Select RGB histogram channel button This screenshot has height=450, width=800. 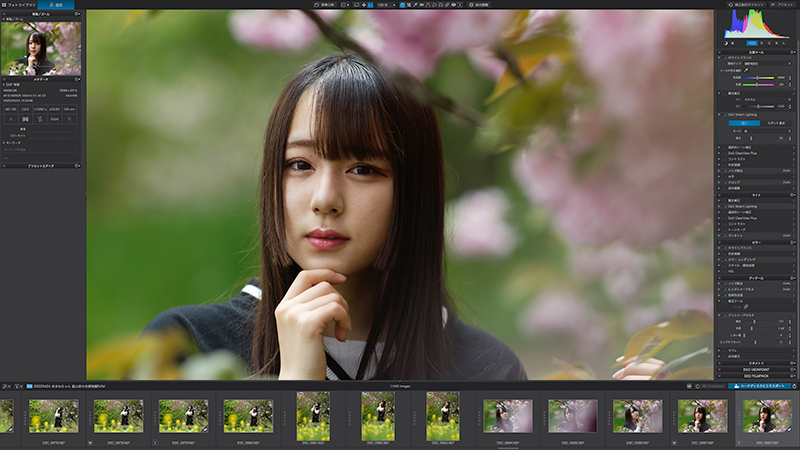tap(752, 43)
